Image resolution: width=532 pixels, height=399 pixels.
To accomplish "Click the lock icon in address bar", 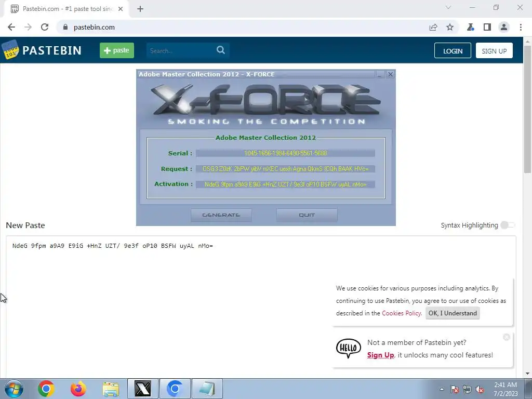I will pos(65,27).
